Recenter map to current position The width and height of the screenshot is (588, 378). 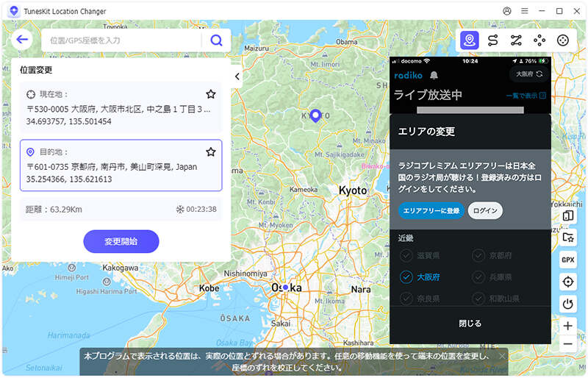click(567, 282)
